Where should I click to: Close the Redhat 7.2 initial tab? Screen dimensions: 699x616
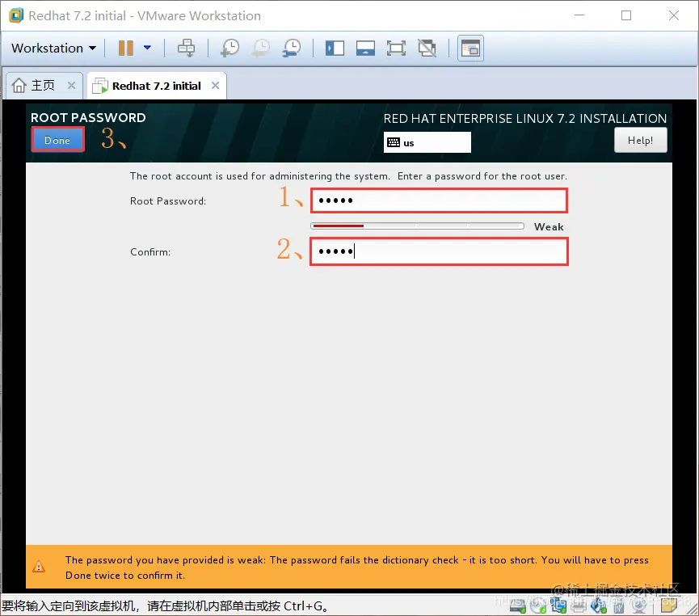click(215, 85)
